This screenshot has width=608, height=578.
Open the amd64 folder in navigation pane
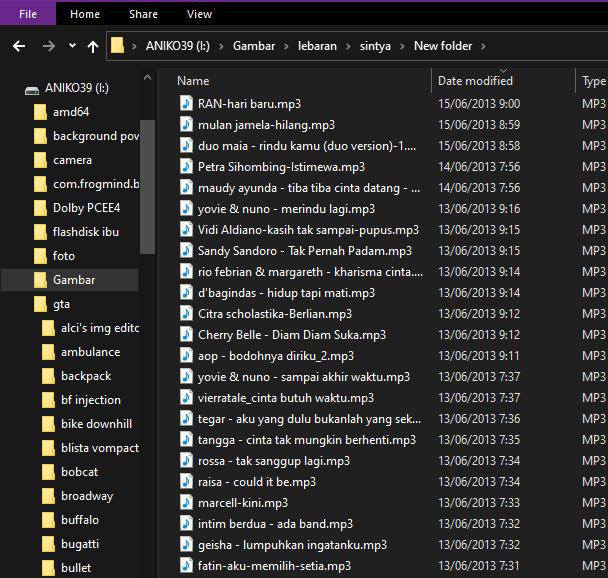(x=71, y=112)
